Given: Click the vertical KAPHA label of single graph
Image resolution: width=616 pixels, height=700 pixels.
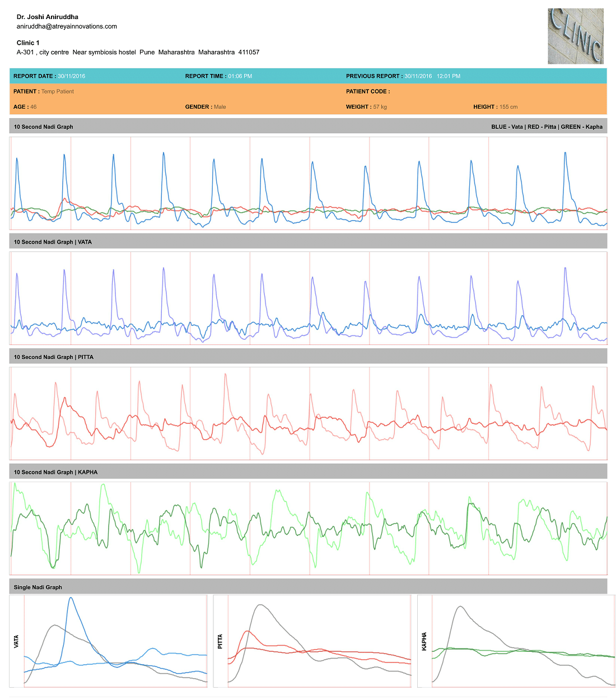Looking at the screenshot, I should [424, 641].
